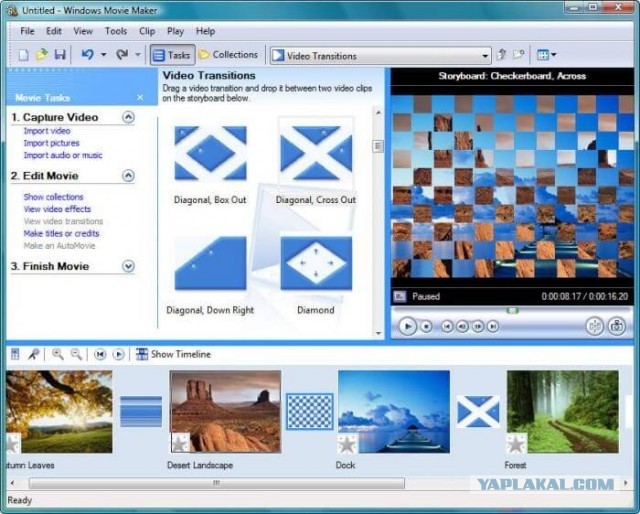The width and height of the screenshot is (640, 514).
Task: Click the Undo arrow icon
Action: (87, 55)
